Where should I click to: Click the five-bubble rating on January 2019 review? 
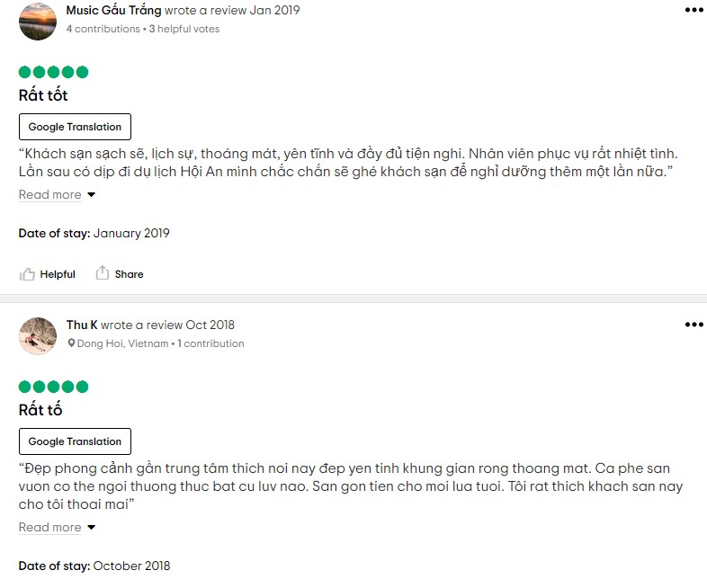[x=54, y=72]
